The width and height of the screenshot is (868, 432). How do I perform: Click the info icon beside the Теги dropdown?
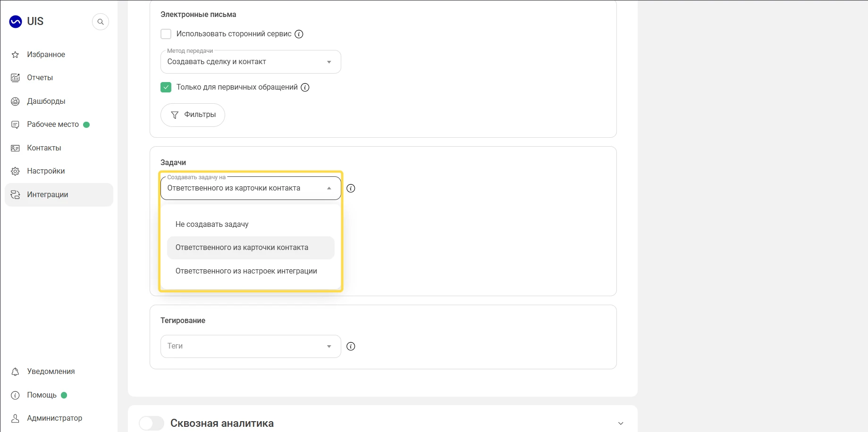click(351, 346)
